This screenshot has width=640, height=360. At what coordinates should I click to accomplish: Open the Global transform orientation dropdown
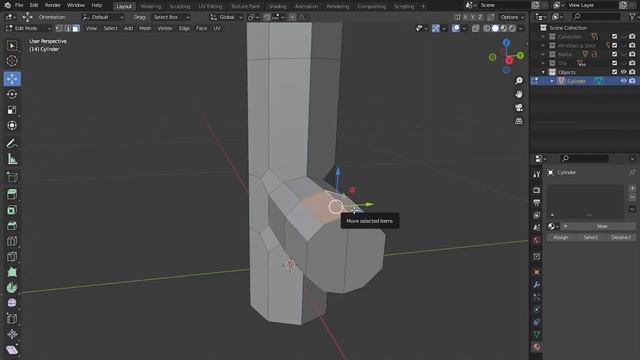coord(226,17)
